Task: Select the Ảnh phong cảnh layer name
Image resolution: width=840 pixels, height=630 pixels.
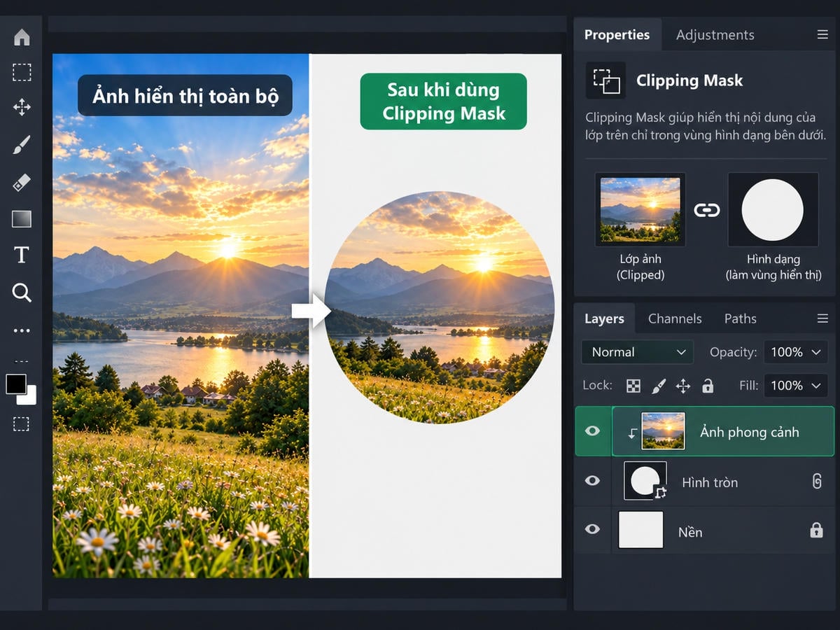Action: (749, 432)
